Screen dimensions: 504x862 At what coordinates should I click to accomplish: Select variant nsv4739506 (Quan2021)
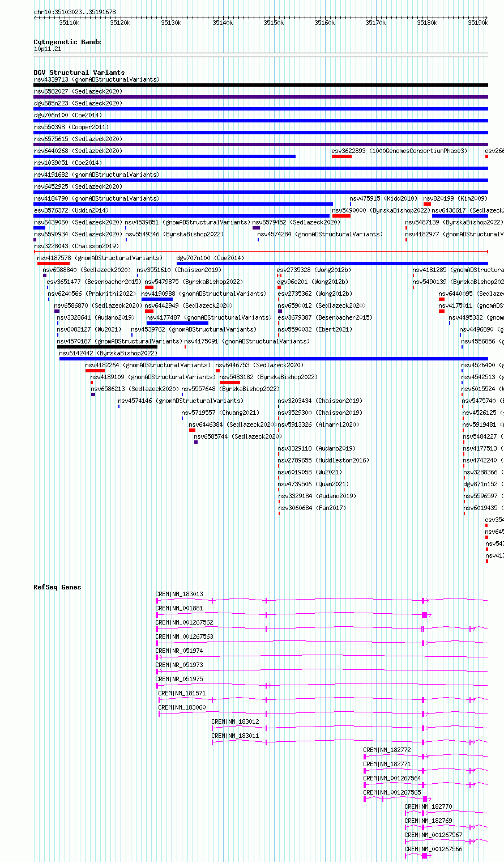313,484
